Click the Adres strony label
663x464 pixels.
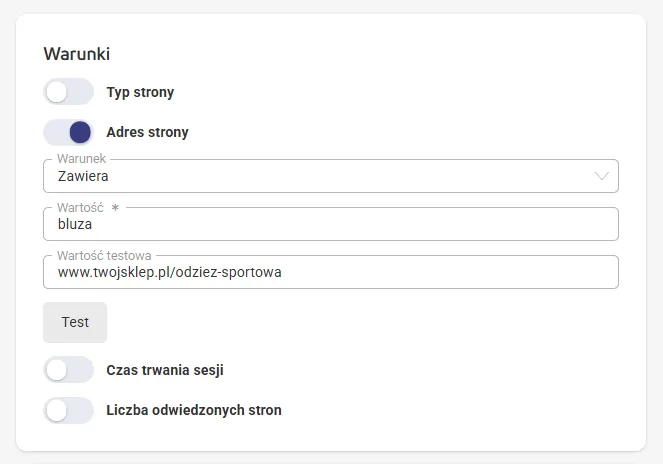[x=147, y=132]
